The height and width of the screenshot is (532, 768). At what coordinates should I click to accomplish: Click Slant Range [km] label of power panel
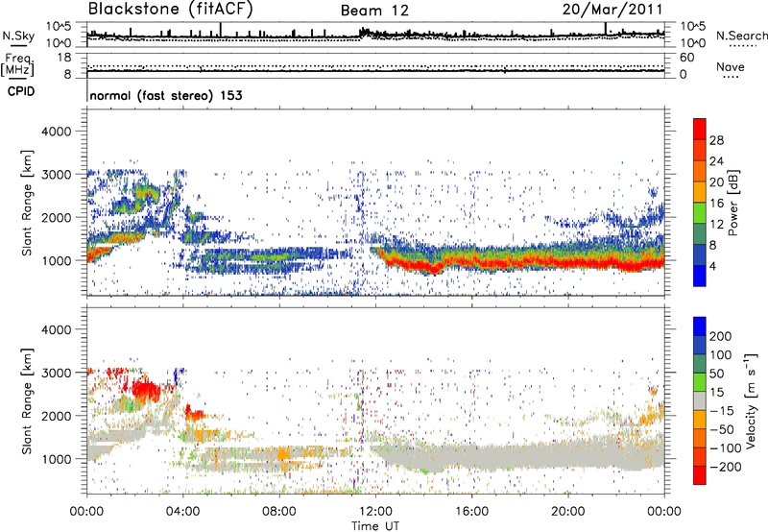pyautogui.click(x=27, y=203)
